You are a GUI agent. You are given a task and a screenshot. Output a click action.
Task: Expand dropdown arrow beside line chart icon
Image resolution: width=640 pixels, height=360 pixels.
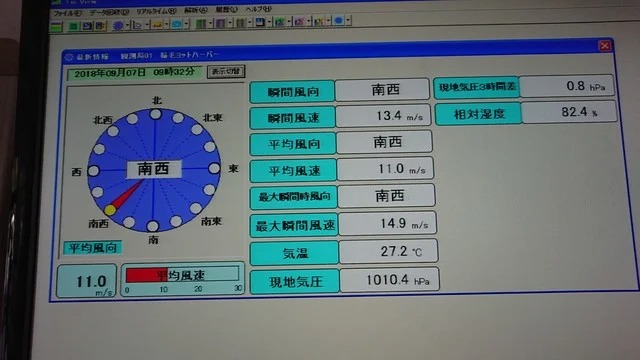pyautogui.click(x=147, y=25)
